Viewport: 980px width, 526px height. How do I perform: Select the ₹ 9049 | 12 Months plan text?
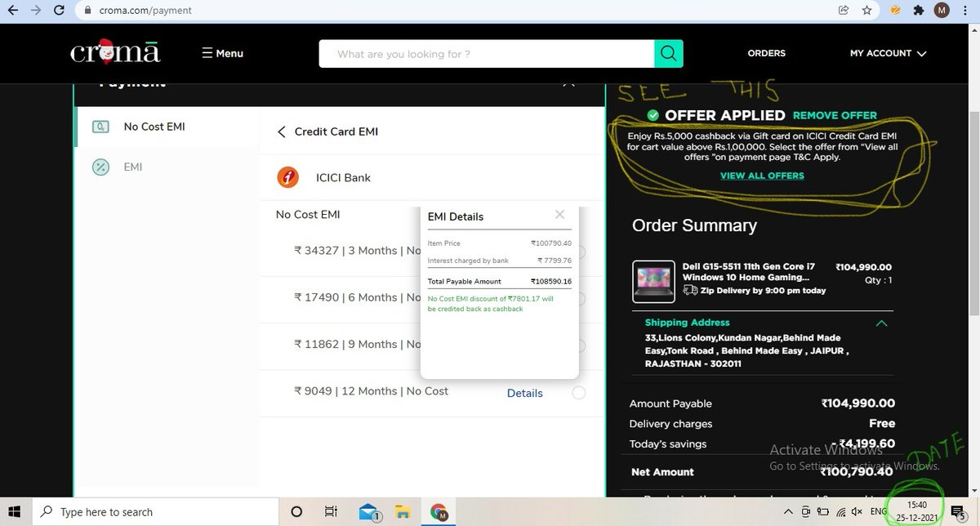click(372, 391)
